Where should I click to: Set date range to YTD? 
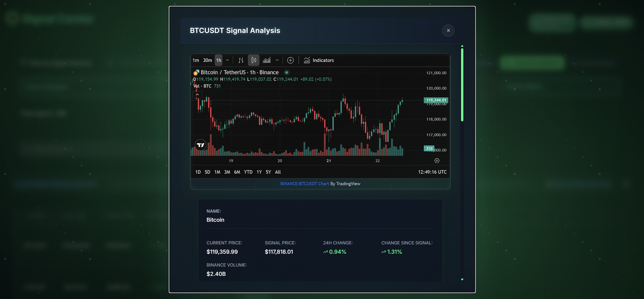click(x=248, y=172)
